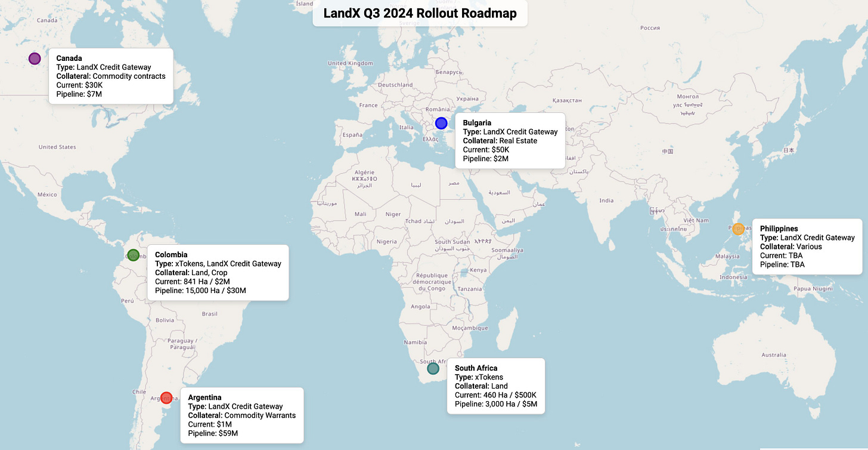The height and width of the screenshot is (450, 868).
Task: Click the Kenya map label
Action: tap(478, 270)
